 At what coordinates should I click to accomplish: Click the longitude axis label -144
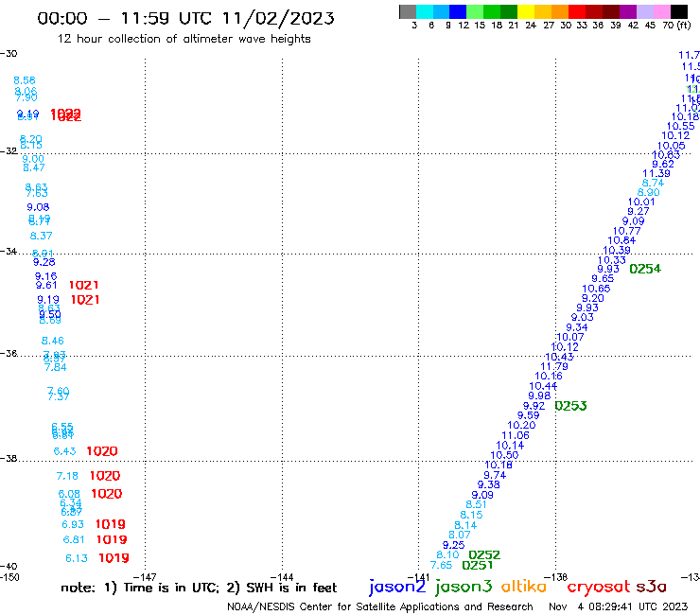point(282,577)
